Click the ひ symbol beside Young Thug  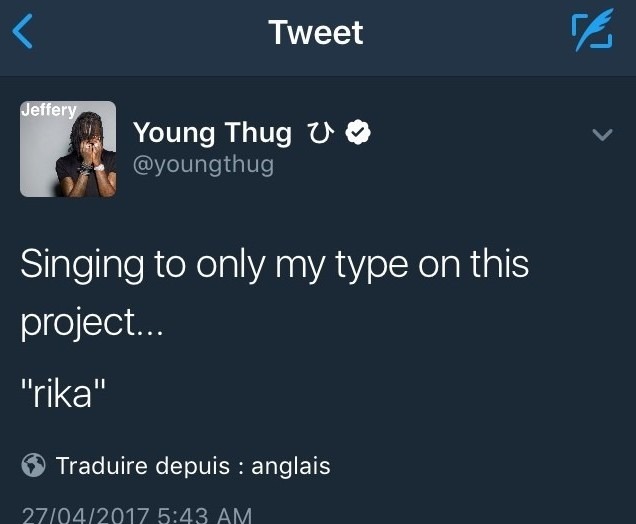(x=320, y=132)
